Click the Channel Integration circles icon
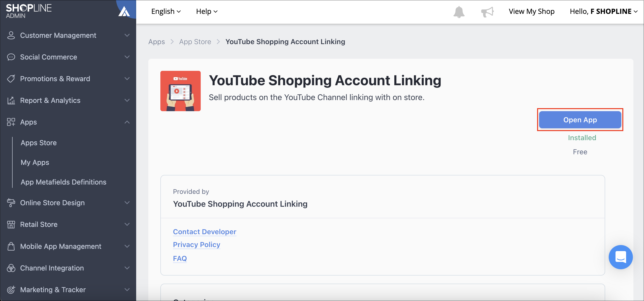Viewport: 644px width, 301px height. (x=11, y=268)
